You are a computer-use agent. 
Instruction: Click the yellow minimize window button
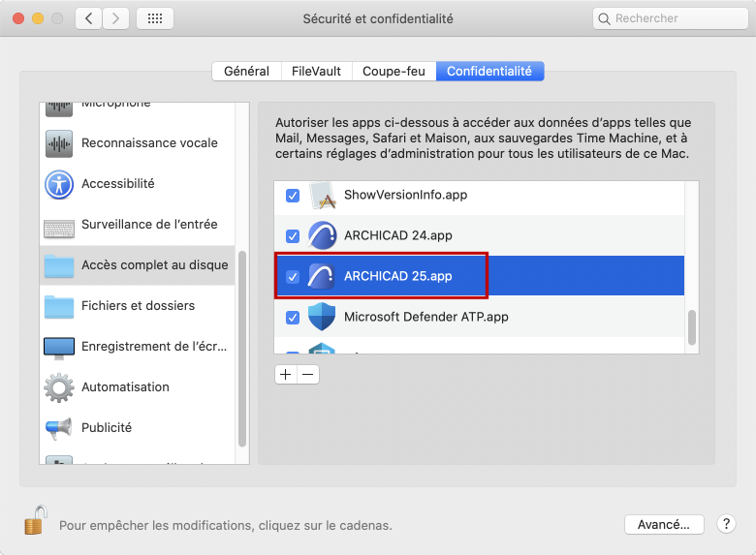click(x=38, y=18)
